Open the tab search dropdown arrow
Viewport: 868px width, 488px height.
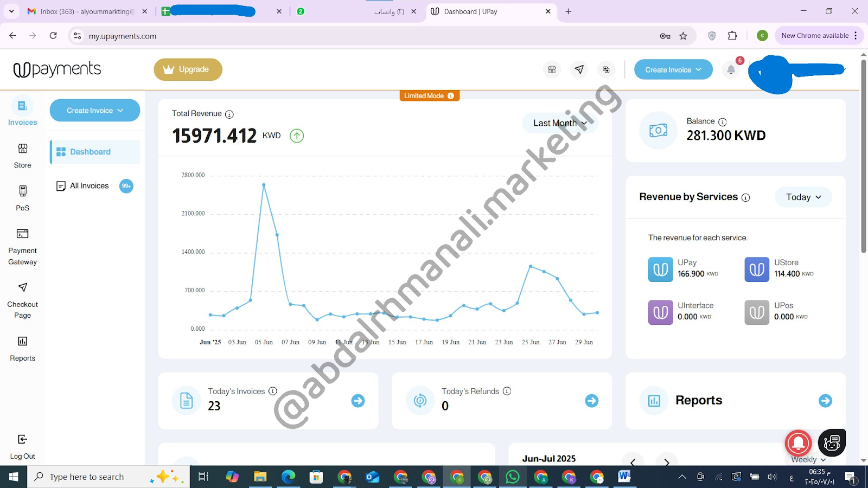11,11
